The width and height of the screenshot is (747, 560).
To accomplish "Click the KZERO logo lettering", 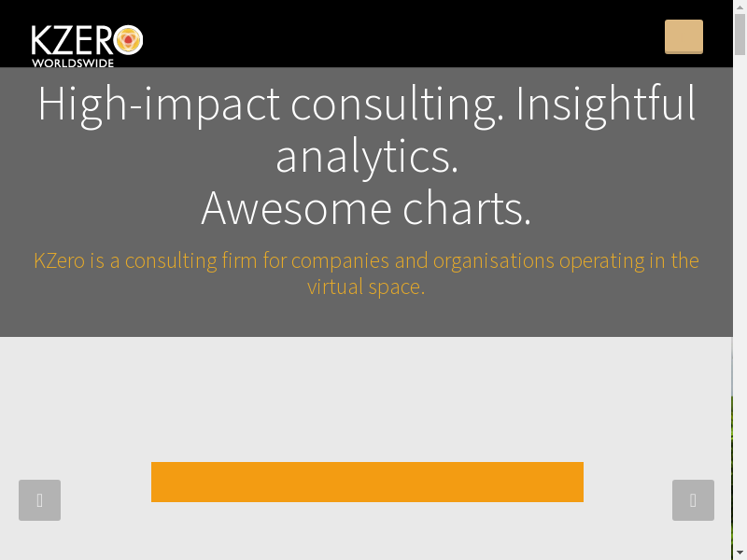I will coord(73,40).
